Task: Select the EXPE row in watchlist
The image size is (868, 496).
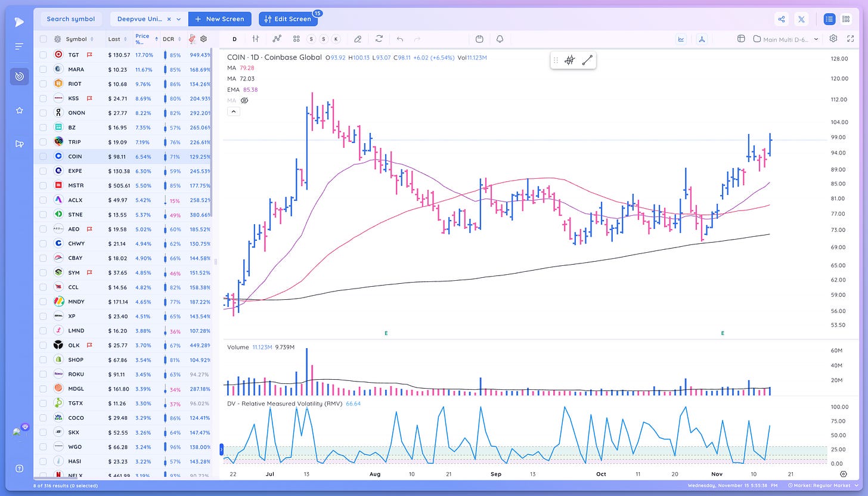Action: [123, 170]
